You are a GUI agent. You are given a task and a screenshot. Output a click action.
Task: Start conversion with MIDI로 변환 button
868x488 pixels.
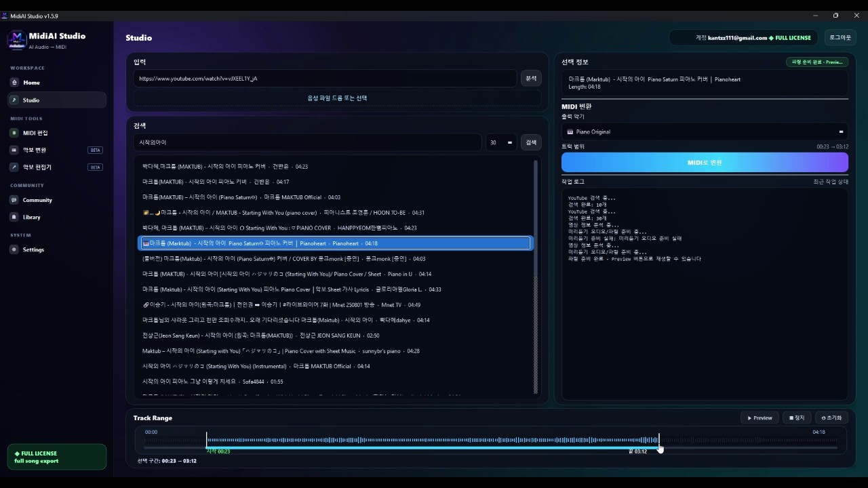tap(705, 163)
